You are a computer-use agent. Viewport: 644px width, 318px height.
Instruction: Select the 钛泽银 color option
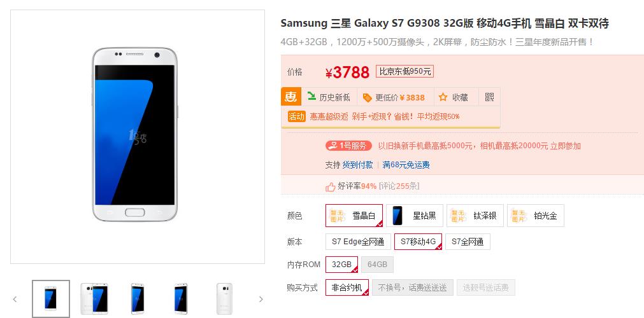475,216
